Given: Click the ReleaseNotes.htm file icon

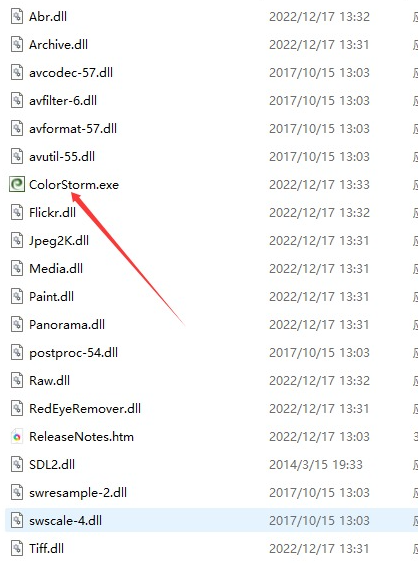Looking at the screenshot, I should (x=17, y=437).
